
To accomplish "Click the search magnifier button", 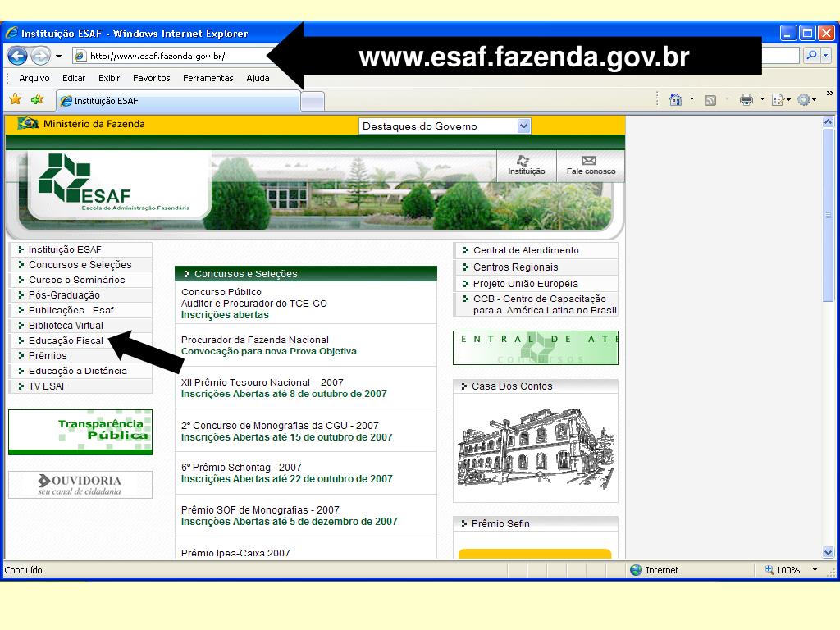I will click(812, 55).
